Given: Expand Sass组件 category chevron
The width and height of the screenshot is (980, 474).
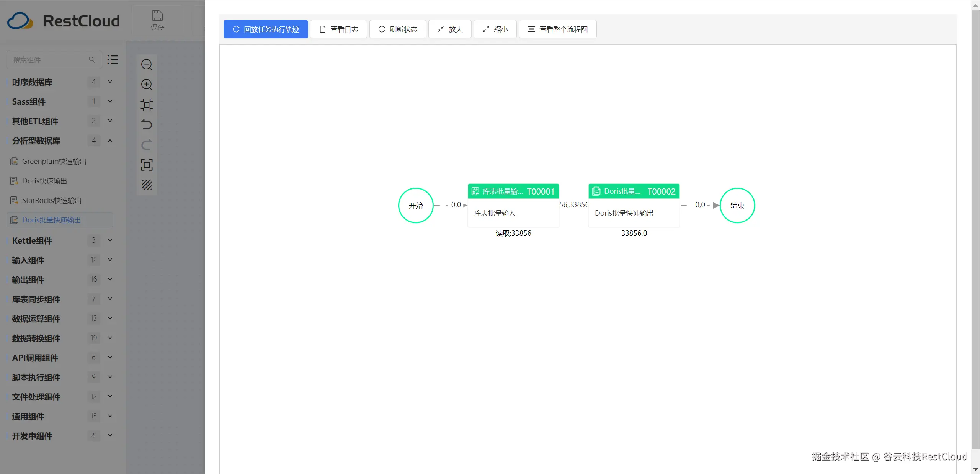Looking at the screenshot, I should click(x=110, y=101).
